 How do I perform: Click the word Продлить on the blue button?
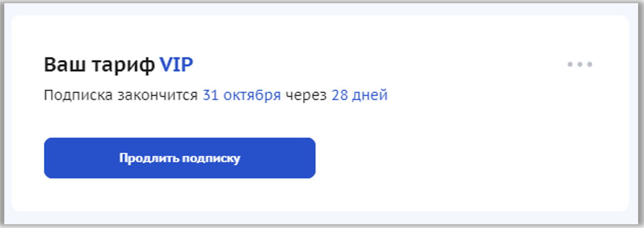click(148, 158)
